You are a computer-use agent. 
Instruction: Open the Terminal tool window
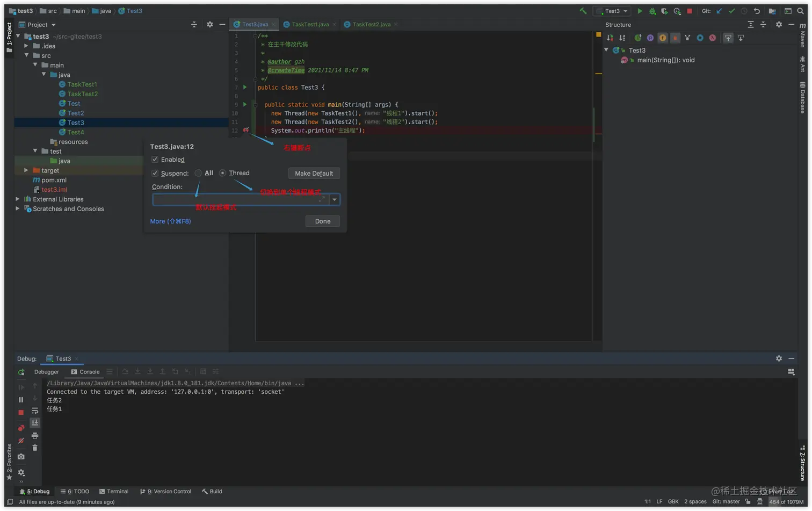(x=114, y=492)
